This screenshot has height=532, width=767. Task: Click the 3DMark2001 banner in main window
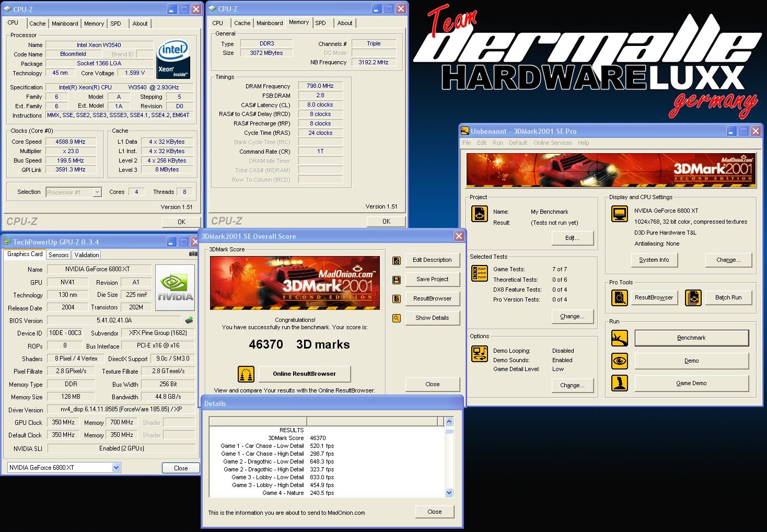click(611, 170)
